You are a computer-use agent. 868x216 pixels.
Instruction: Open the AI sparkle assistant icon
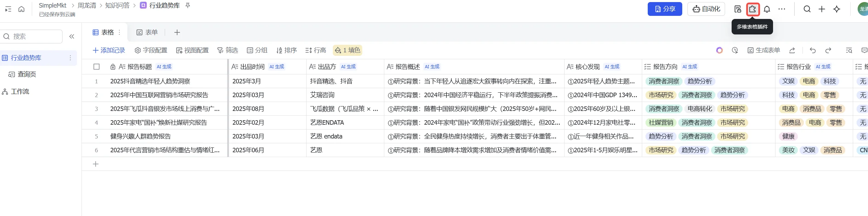[837, 9]
